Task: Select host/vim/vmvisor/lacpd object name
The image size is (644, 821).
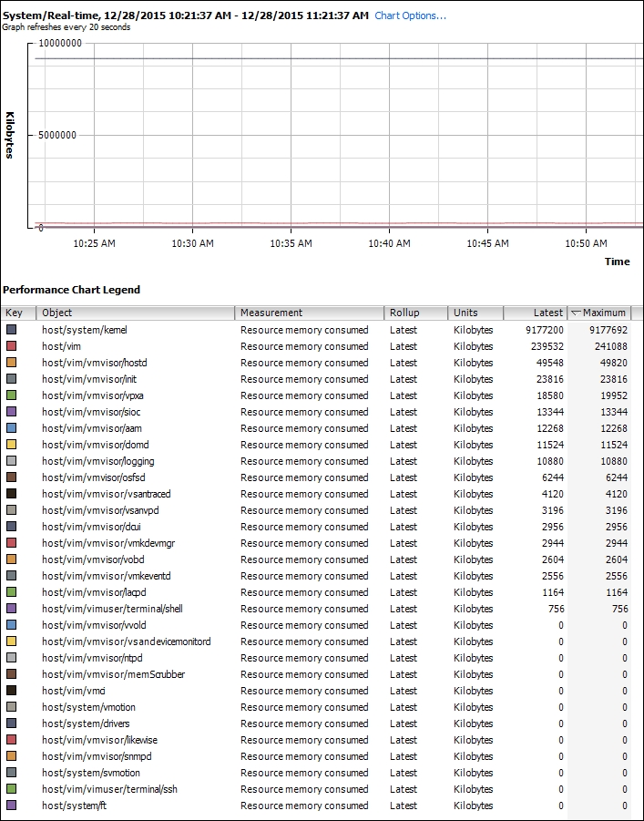Action: [94, 592]
